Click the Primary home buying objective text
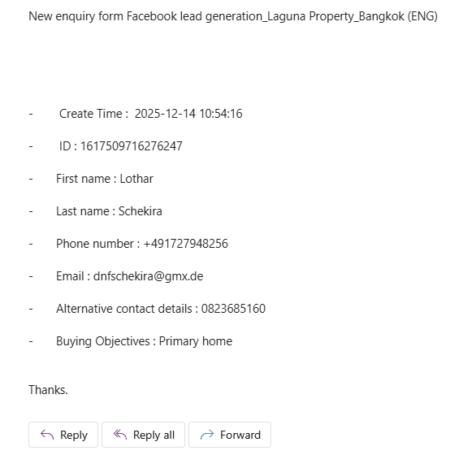 tap(196, 341)
